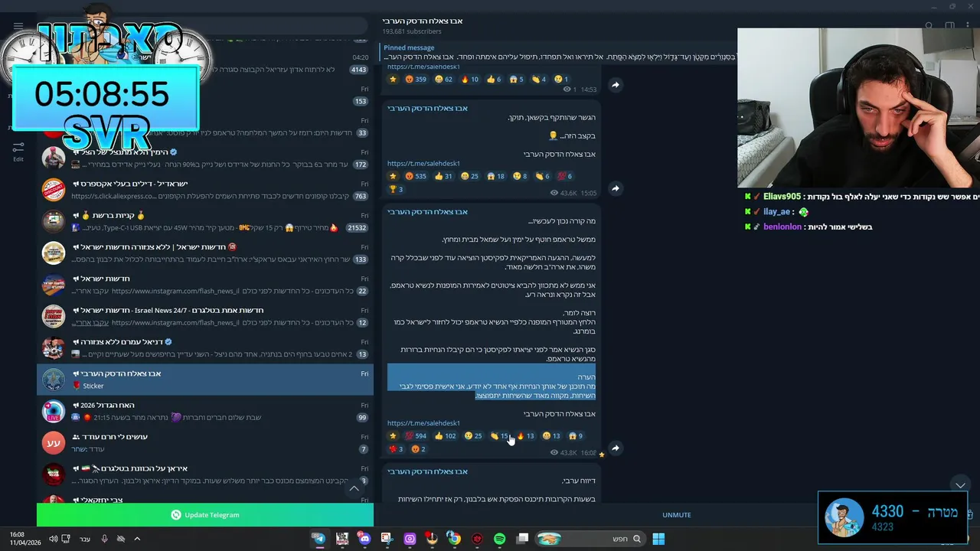Click the 100 reaction showing 594

[416, 435]
